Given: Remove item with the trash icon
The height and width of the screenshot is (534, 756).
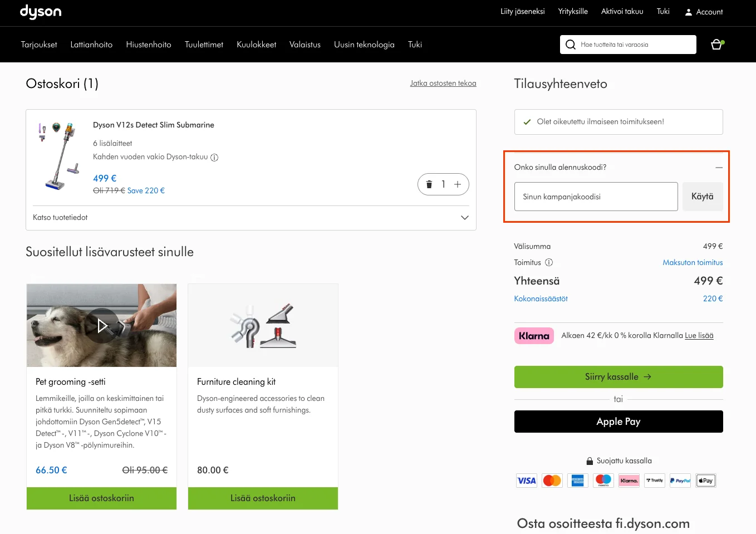Looking at the screenshot, I should click(x=429, y=184).
